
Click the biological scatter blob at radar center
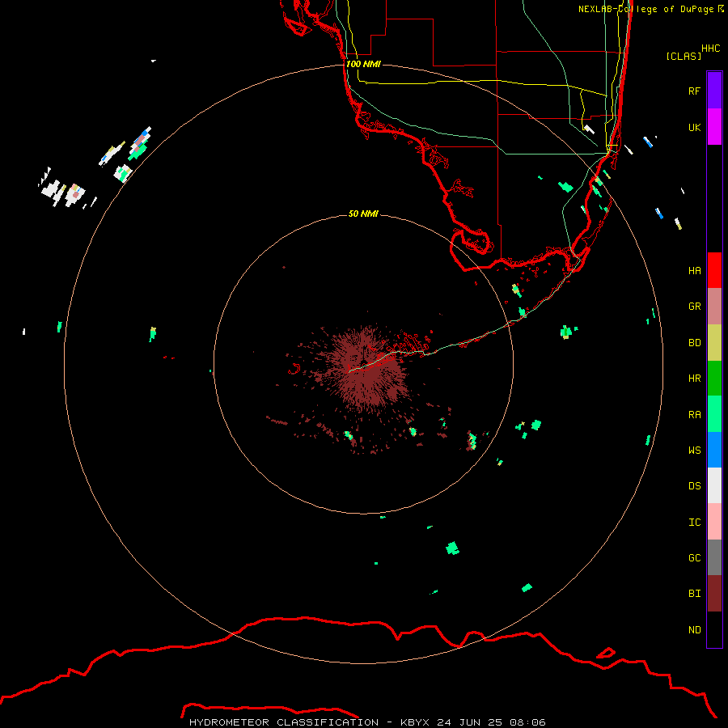point(366,366)
